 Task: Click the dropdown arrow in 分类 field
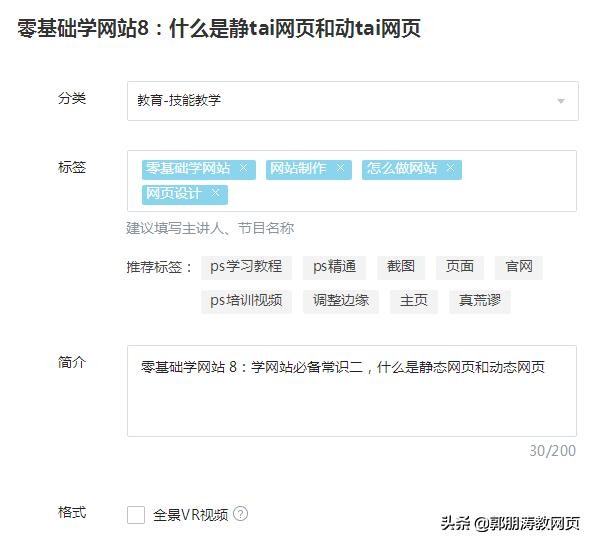click(561, 101)
